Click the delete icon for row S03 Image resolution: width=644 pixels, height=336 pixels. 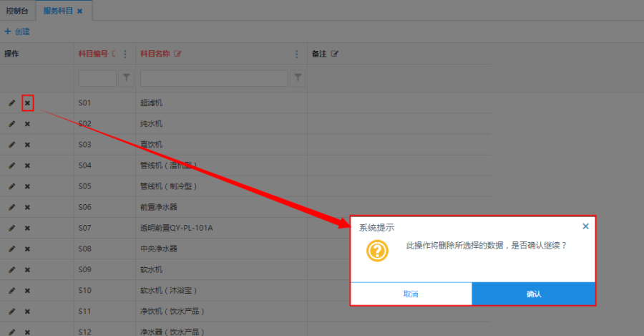point(27,145)
